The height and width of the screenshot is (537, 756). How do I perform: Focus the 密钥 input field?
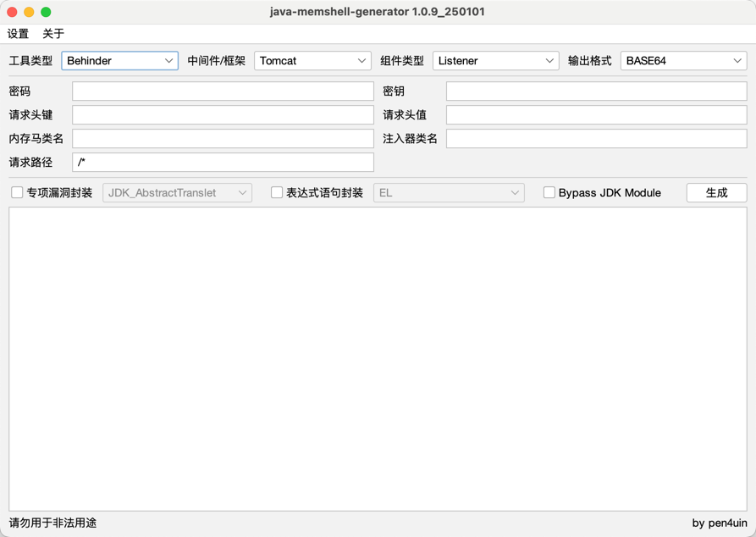pos(596,91)
